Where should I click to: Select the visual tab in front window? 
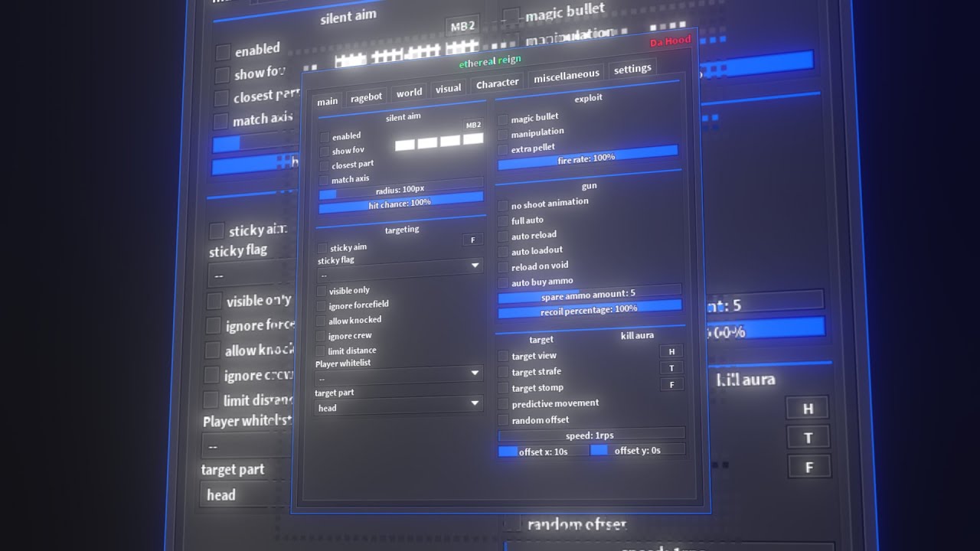tap(448, 89)
